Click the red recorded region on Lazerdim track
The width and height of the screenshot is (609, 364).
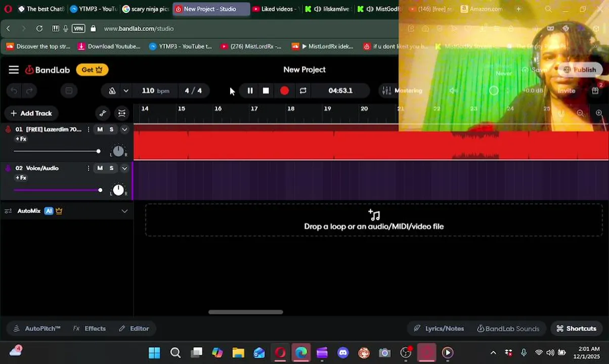(371, 144)
